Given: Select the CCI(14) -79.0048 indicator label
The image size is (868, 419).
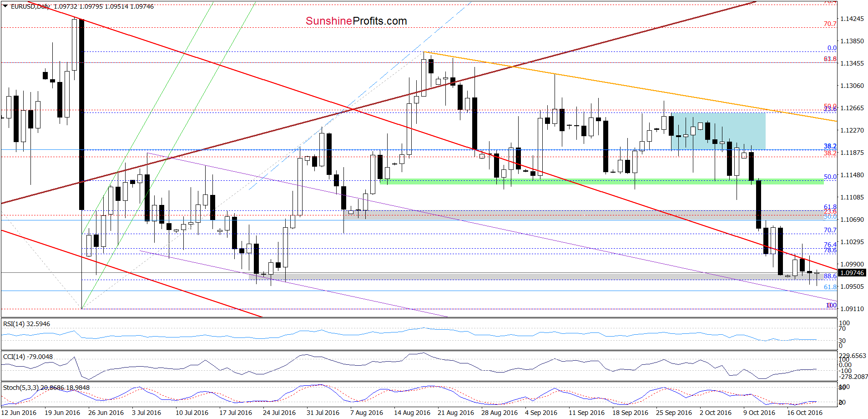Looking at the screenshot, I should pyautogui.click(x=28, y=357).
